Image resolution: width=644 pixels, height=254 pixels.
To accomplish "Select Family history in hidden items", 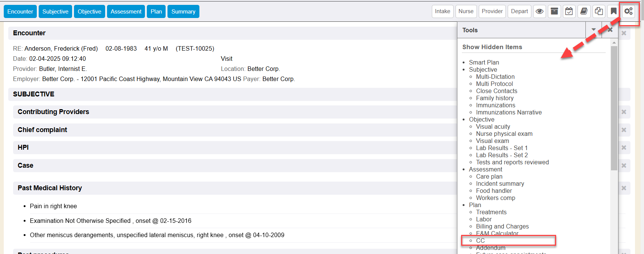I will (x=495, y=98).
